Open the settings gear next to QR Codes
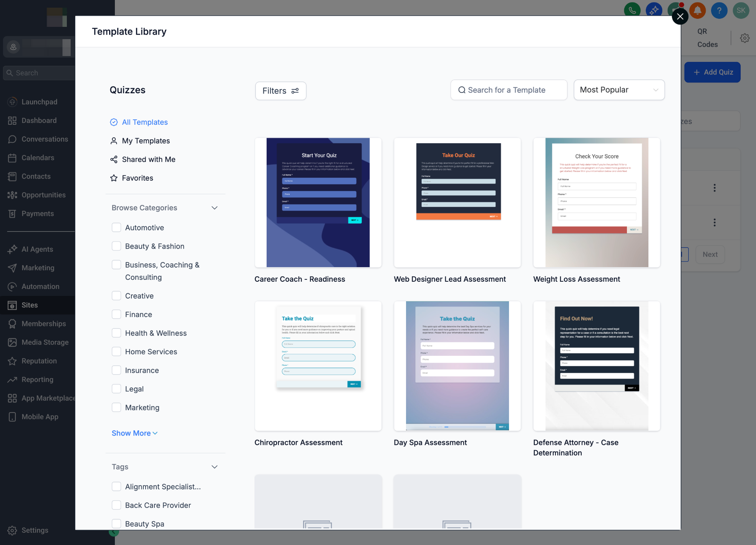This screenshot has width=756, height=545. [744, 38]
